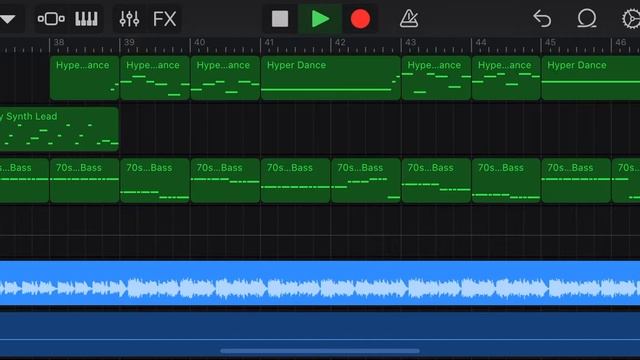Select Hyper Dance region at bar 40
The width and height of the screenshot is (640, 360).
(225, 78)
